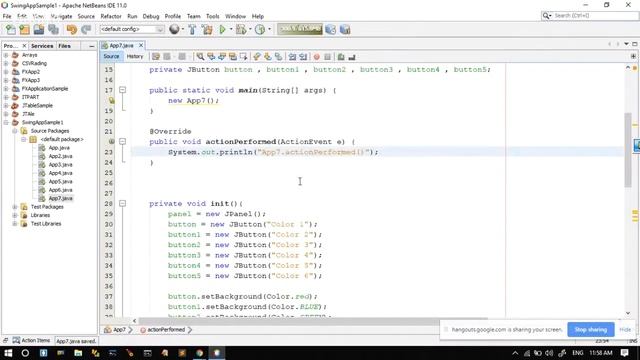Open the Refactor menu
640x360 pixels.
pyautogui.click(x=111, y=16)
